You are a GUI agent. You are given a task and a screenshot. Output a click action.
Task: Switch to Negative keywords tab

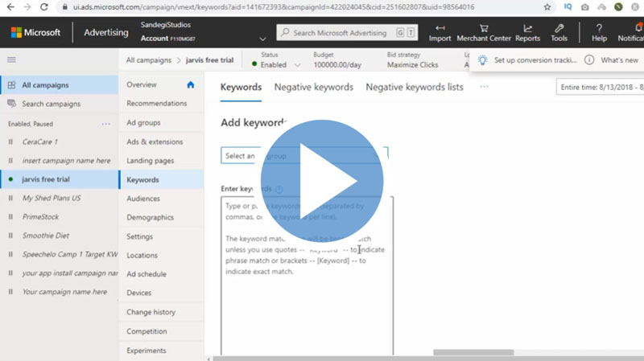click(x=314, y=87)
